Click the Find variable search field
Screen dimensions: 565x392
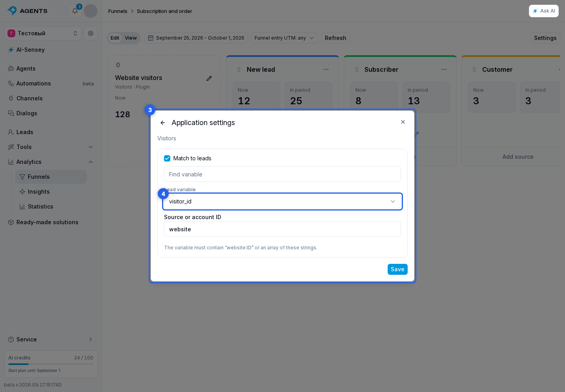(x=282, y=174)
